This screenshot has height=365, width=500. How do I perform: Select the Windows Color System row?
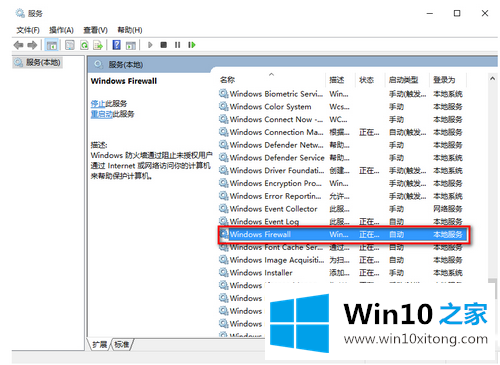coord(343,107)
